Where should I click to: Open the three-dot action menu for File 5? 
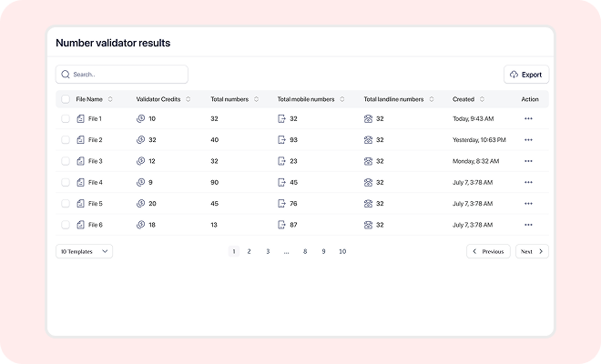[528, 204]
